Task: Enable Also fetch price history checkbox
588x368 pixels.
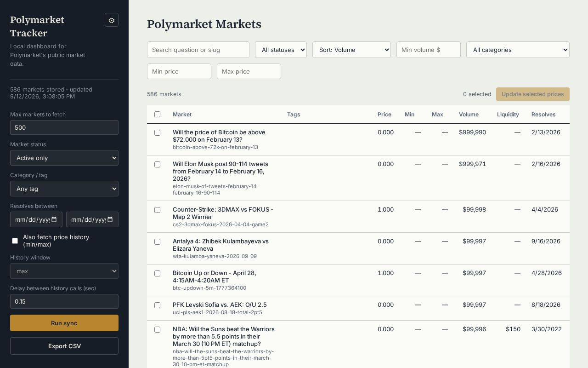Action: pyautogui.click(x=15, y=241)
